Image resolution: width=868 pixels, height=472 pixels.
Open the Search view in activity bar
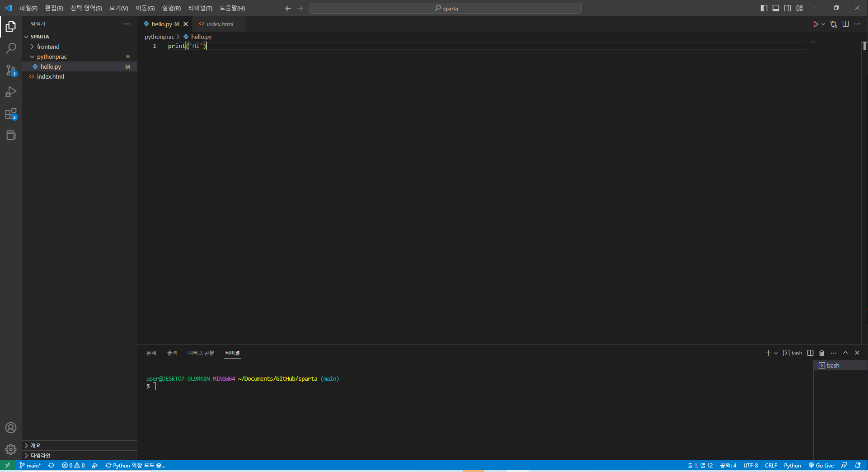(x=11, y=48)
